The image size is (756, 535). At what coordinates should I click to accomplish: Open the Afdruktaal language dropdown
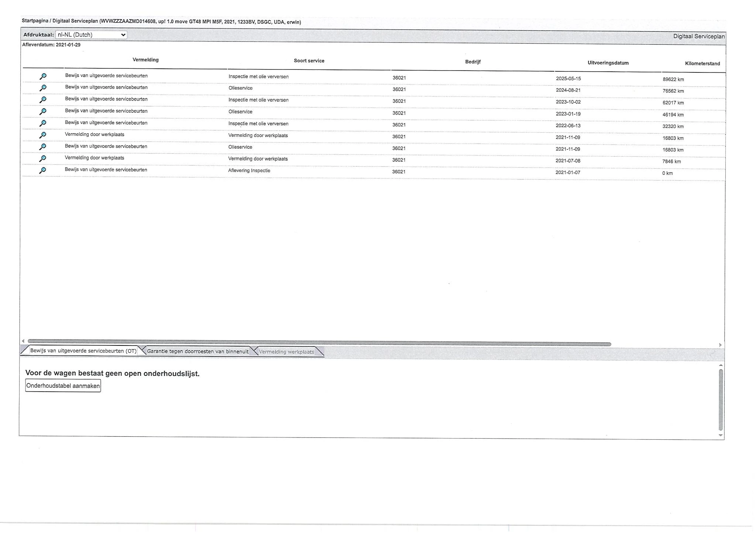pos(91,35)
